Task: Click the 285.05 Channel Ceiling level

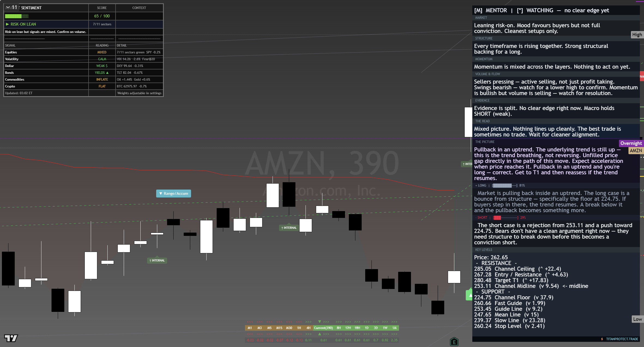Action: click(518, 269)
